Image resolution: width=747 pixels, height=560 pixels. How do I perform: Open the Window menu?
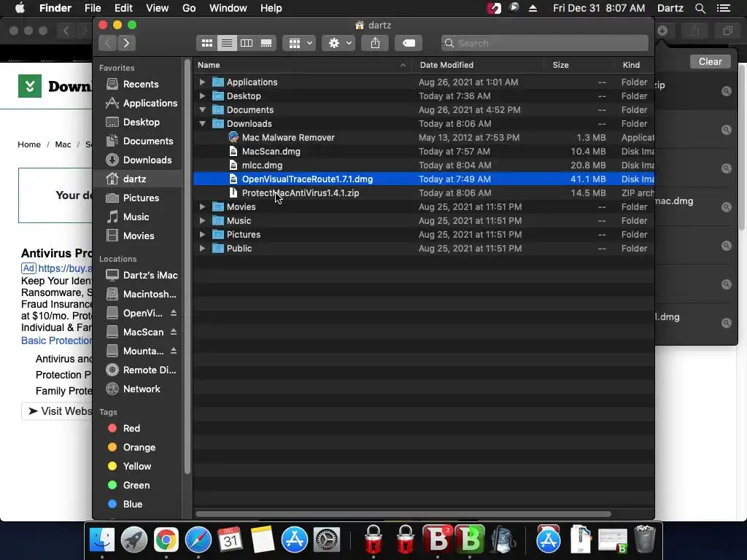click(x=228, y=8)
